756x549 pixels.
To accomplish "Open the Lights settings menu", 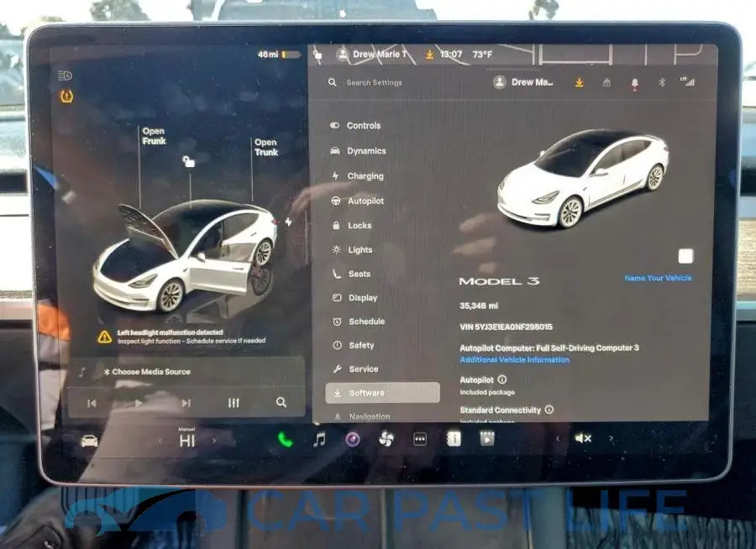I will pos(353,249).
